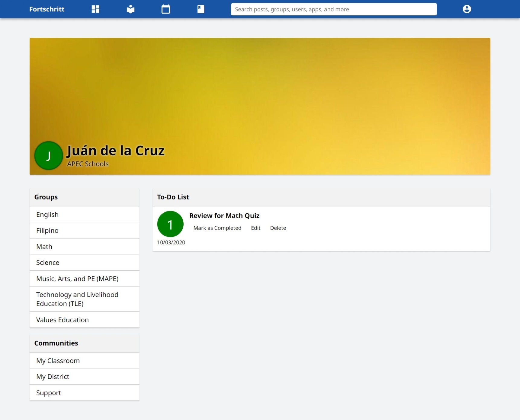Open Technology and Livelihood Education group
520x420 pixels.
(77, 299)
